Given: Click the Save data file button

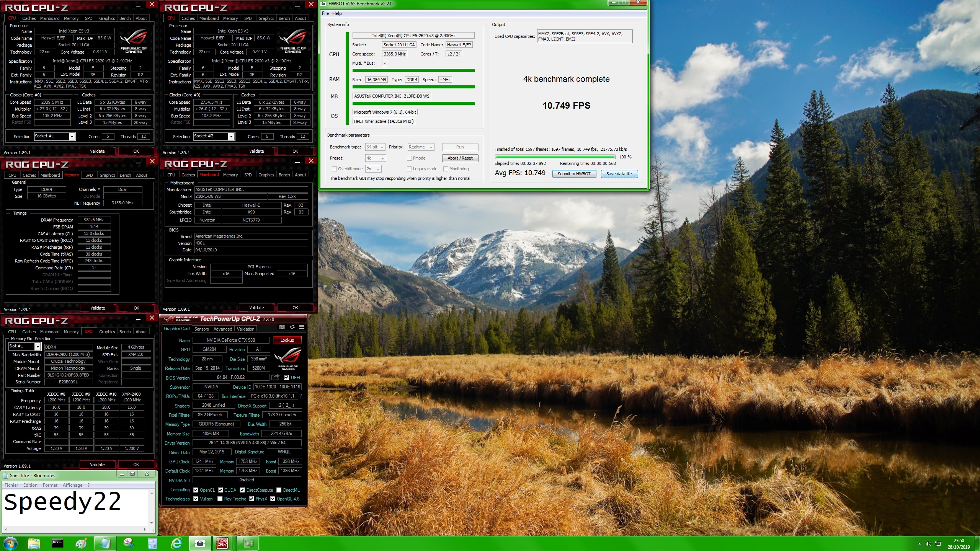Looking at the screenshot, I should (x=619, y=174).
